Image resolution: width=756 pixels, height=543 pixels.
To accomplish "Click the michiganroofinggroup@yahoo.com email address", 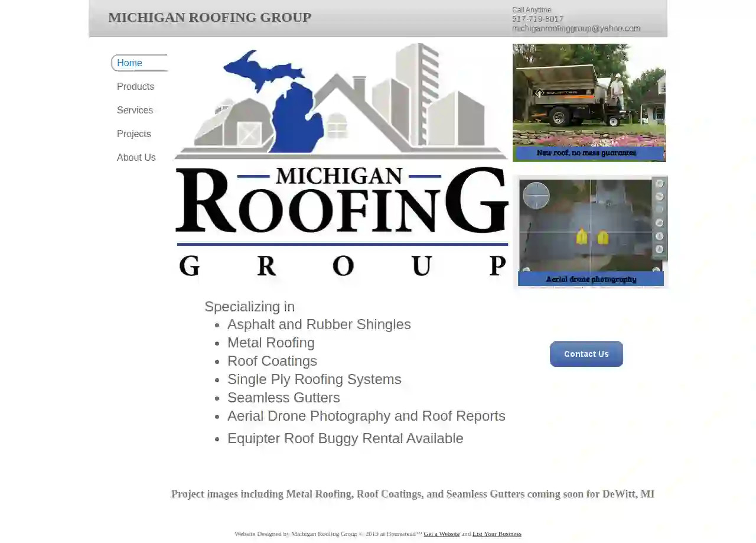I will pyautogui.click(x=576, y=28).
